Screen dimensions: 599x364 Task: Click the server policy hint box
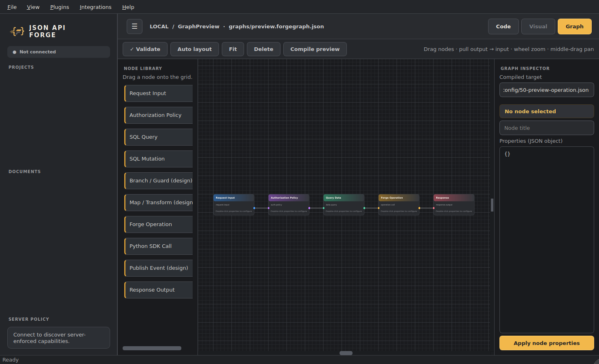59,338
